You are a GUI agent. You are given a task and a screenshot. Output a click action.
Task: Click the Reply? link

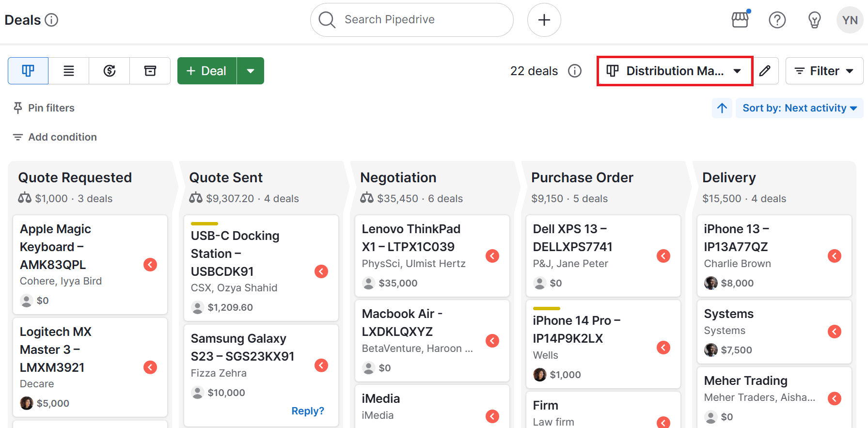[308, 411]
